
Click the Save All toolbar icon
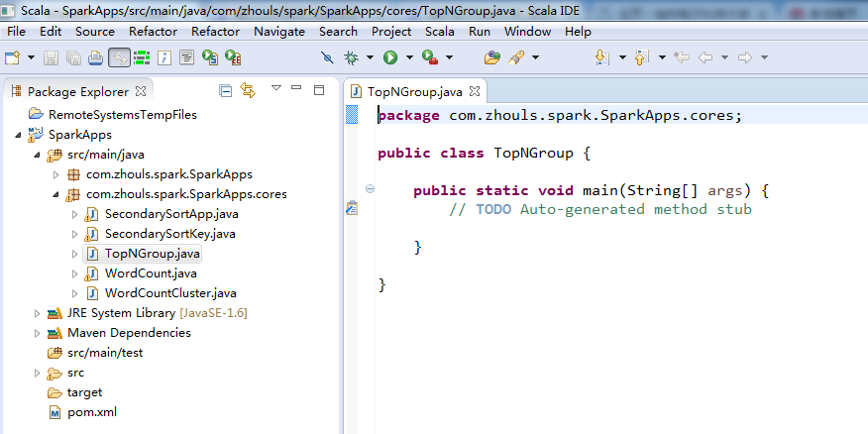pyautogui.click(x=73, y=57)
